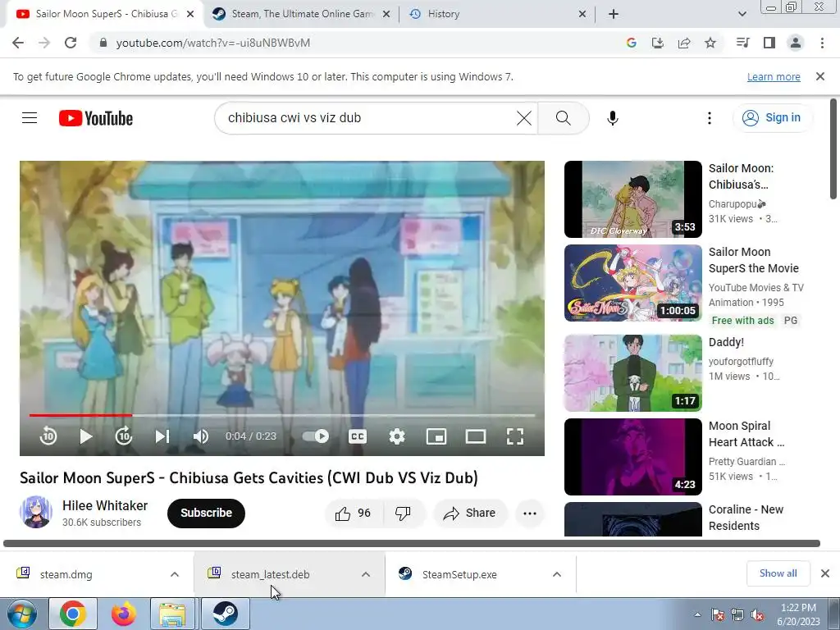
Task: Open Sailor Moon SuperS the Movie thumbnail
Action: click(632, 283)
